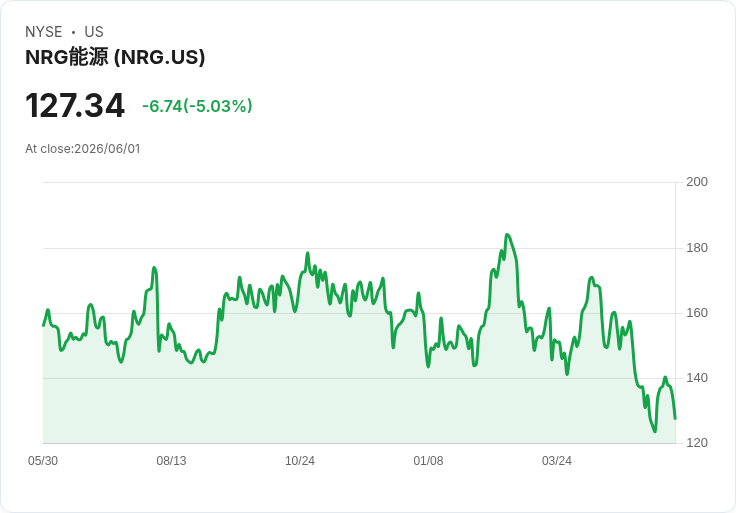Image resolution: width=736 pixels, height=513 pixels.
Task: Click the 160 y-axis label
Action: pos(697,313)
